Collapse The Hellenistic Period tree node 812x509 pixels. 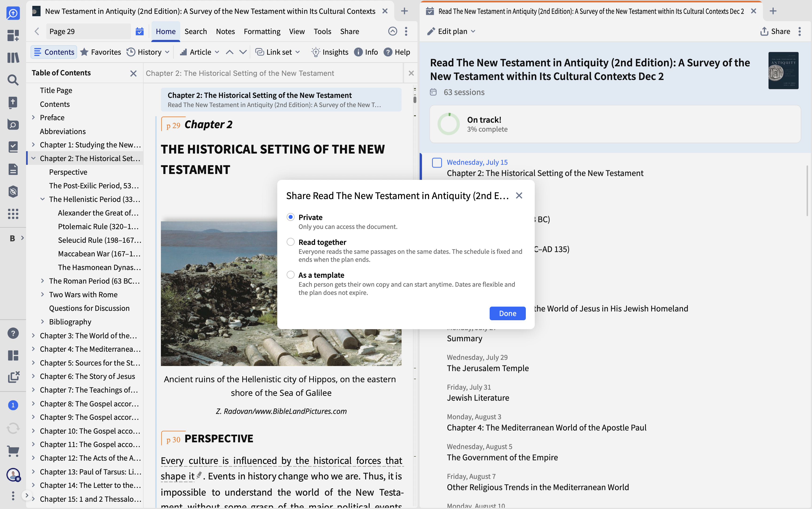pyautogui.click(x=43, y=199)
